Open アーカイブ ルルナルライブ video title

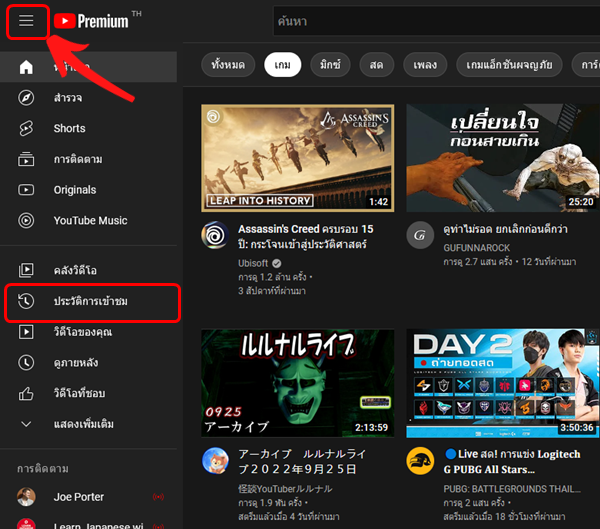[302, 462]
